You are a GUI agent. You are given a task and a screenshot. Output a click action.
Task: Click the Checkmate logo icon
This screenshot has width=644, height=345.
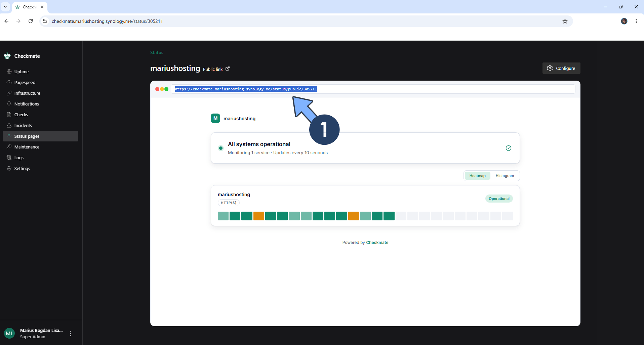coord(7,56)
